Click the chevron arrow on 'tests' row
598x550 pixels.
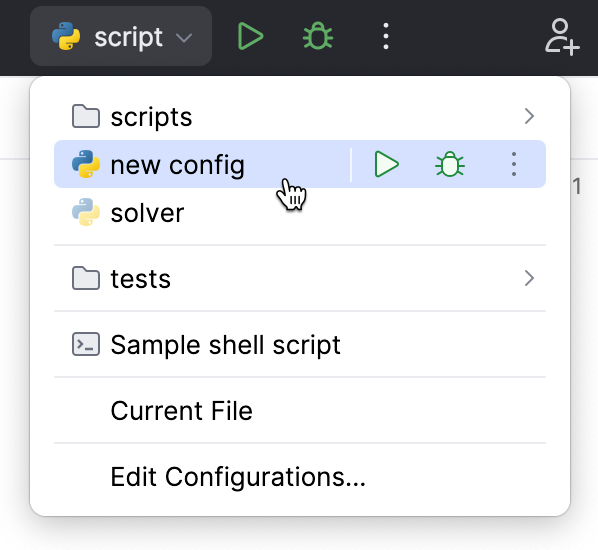click(529, 278)
